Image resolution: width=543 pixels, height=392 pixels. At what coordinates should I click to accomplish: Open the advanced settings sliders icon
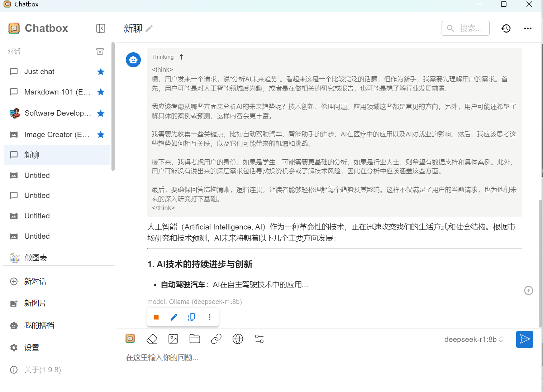point(259,339)
